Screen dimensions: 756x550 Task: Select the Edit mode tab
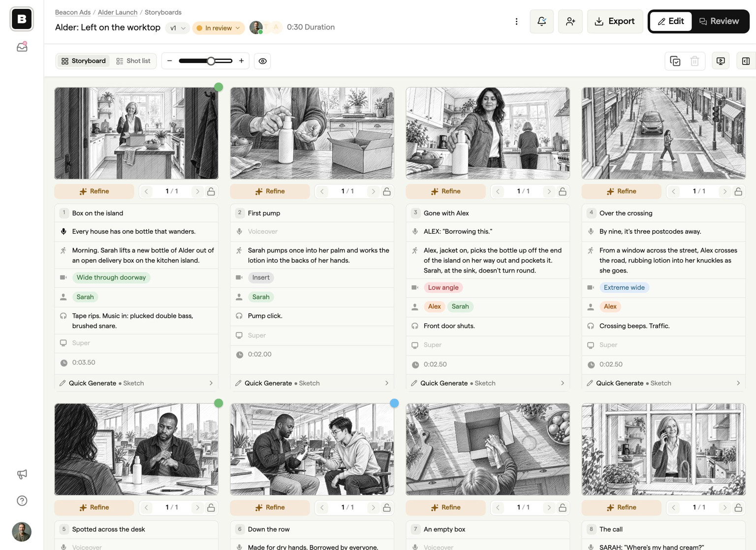pos(671,22)
